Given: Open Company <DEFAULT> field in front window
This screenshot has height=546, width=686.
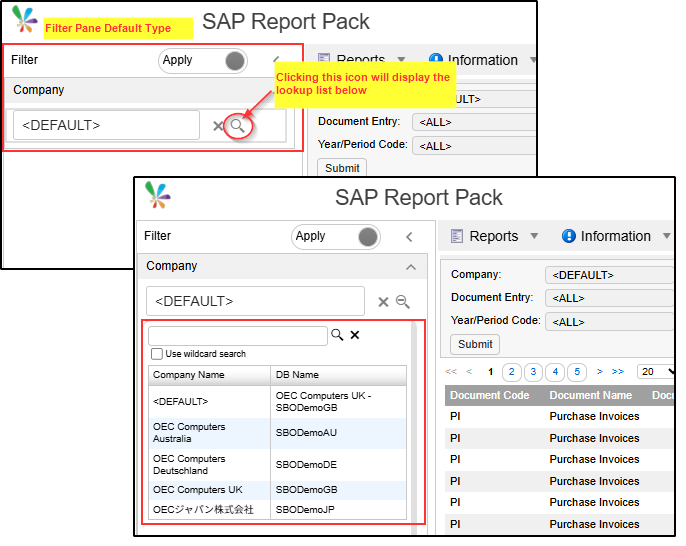Looking at the screenshot, I should point(609,275).
